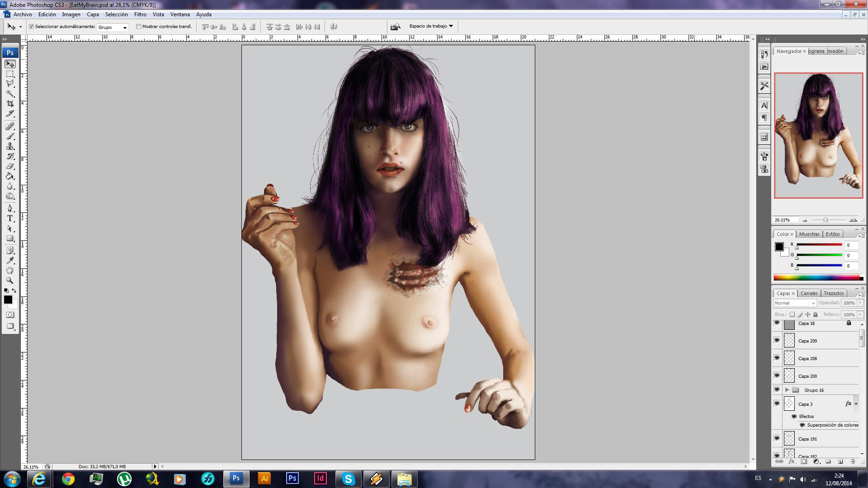Select the Hand tool

[10, 270]
